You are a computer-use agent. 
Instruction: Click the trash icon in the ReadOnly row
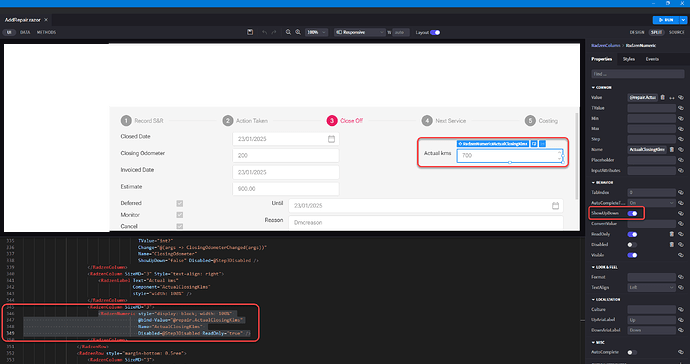click(x=672, y=234)
